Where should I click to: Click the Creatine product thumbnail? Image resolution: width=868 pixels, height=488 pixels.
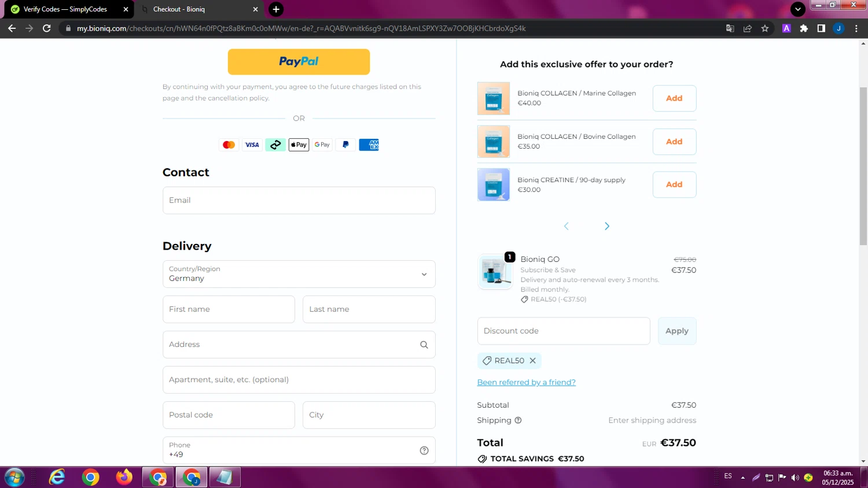[x=494, y=184]
